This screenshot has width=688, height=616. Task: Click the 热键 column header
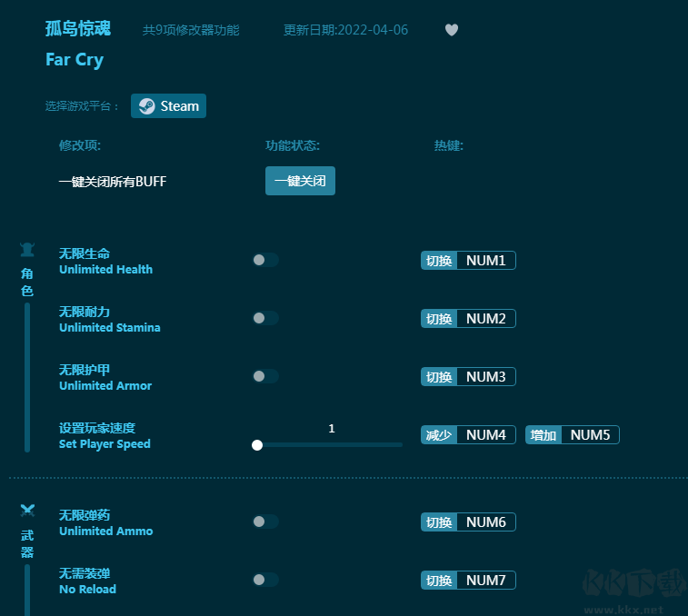click(x=449, y=145)
